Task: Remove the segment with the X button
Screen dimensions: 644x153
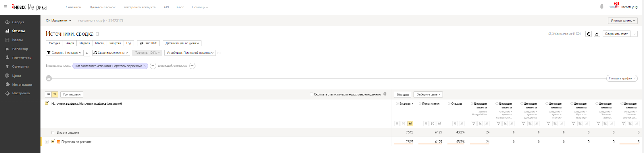Action: [87, 53]
